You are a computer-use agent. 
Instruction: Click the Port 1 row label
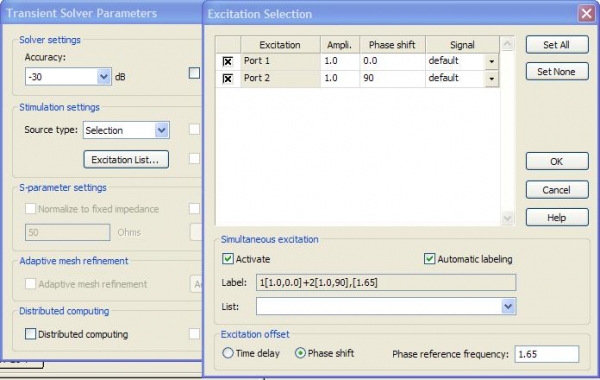pos(280,61)
